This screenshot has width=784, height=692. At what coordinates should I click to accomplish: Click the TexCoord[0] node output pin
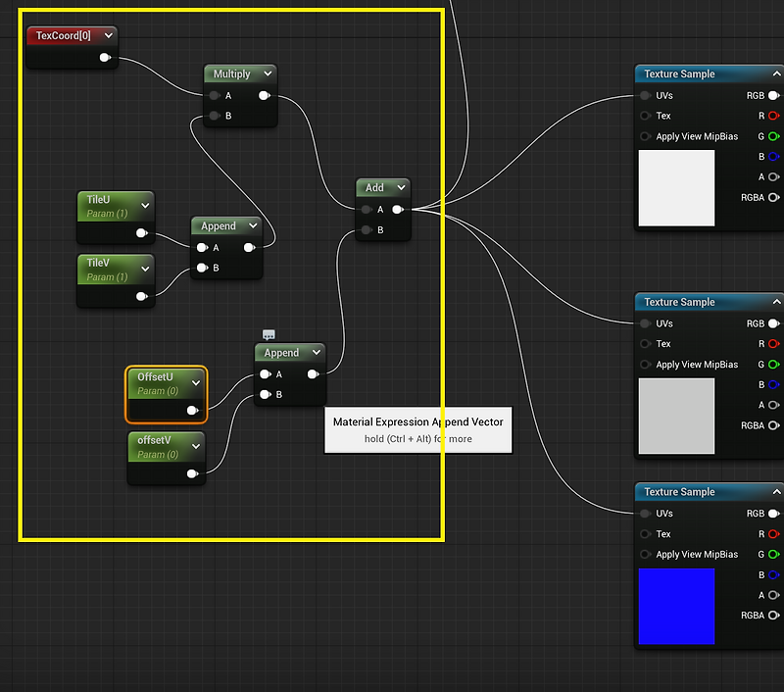pos(105,58)
